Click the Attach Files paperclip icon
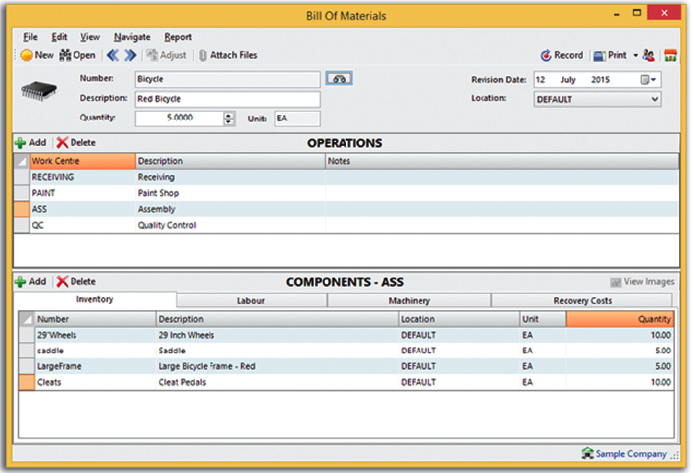Screen dimensions: 692x473 click(x=203, y=55)
